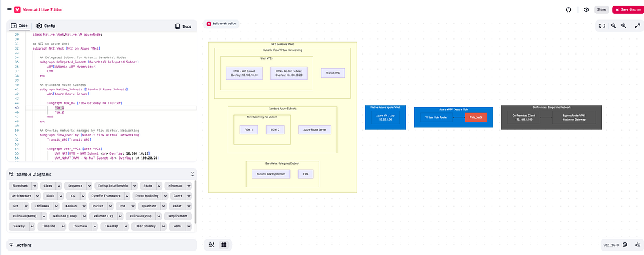Select the ExpressRoute/VPN Customer Gateway node

point(575,117)
